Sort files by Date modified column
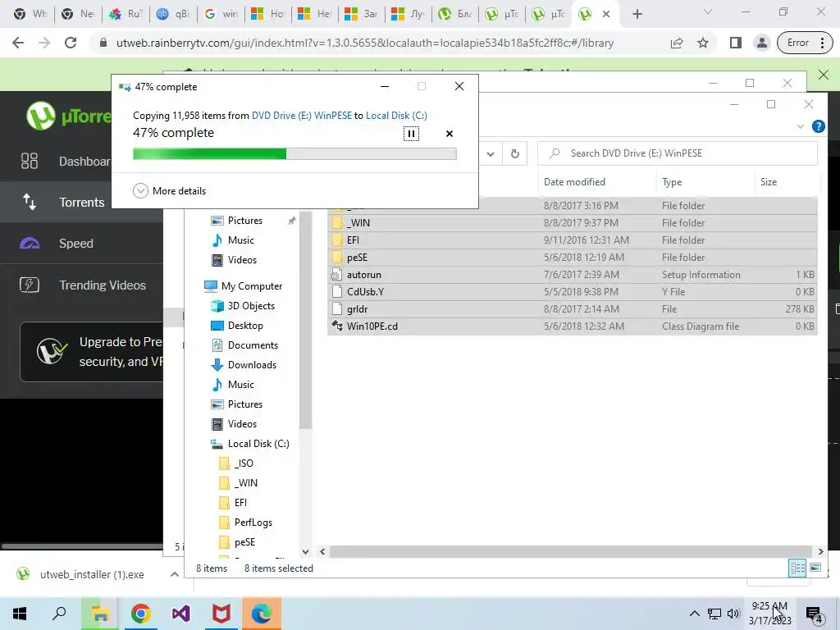Image resolution: width=840 pixels, height=630 pixels. pyautogui.click(x=574, y=181)
